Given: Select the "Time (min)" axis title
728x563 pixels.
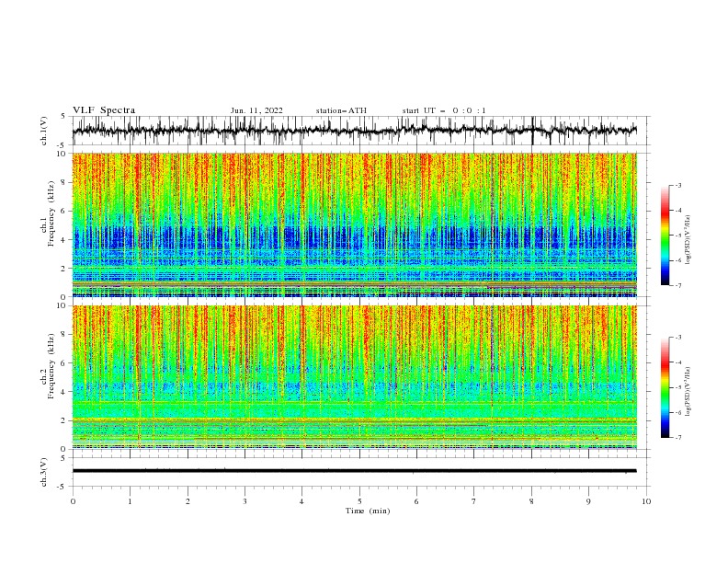Looking at the screenshot, I should point(368,511).
